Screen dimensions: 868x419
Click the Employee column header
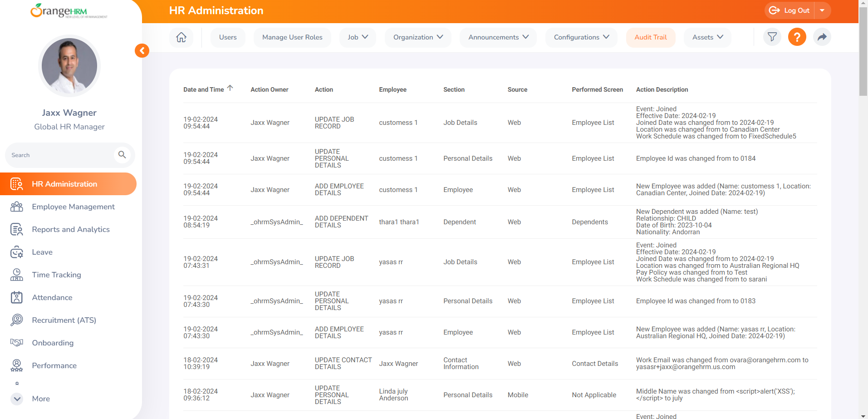(392, 89)
